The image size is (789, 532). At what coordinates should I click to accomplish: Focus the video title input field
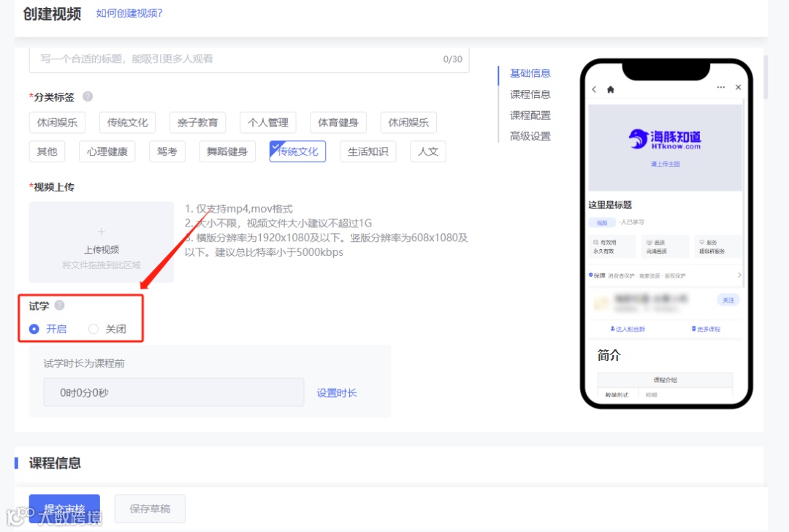pyautogui.click(x=249, y=59)
